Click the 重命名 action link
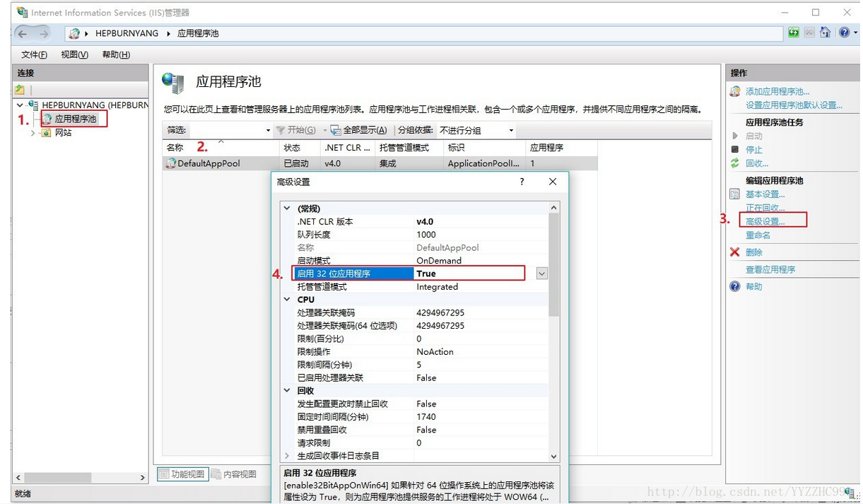Screen dimensions: 863x504 (758, 235)
